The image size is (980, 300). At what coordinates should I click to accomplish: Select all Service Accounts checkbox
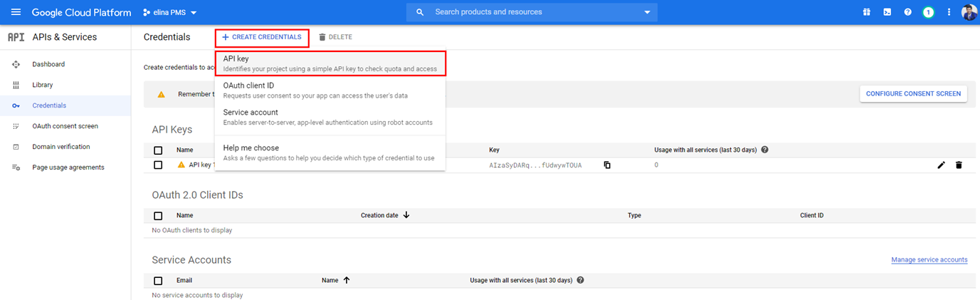(158, 281)
